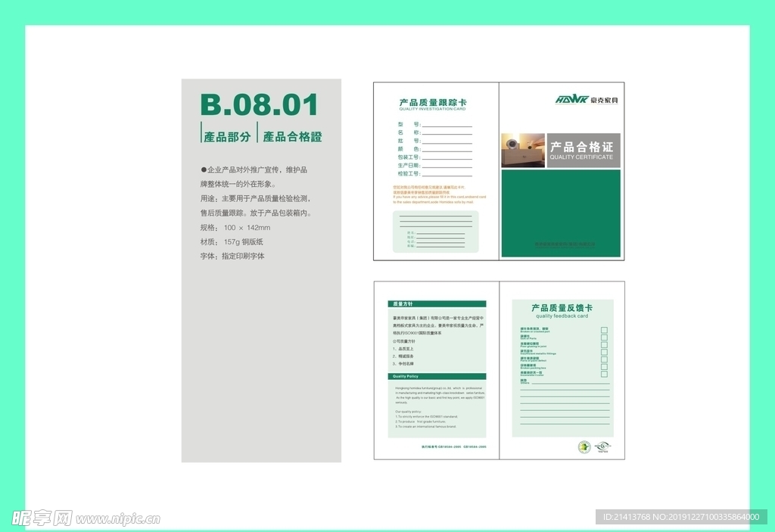775x532 pixels.
Task: Click the 包装工号 blank line
Action: click(447, 159)
